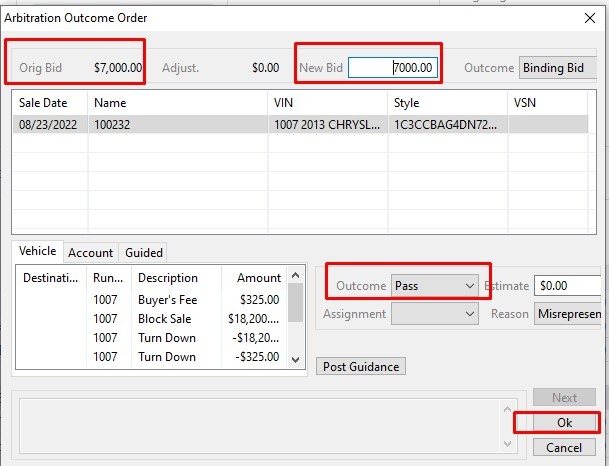This screenshot has height=466, width=609.
Task: Select the 08/23/2022 sale row
Action: (150, 125)
